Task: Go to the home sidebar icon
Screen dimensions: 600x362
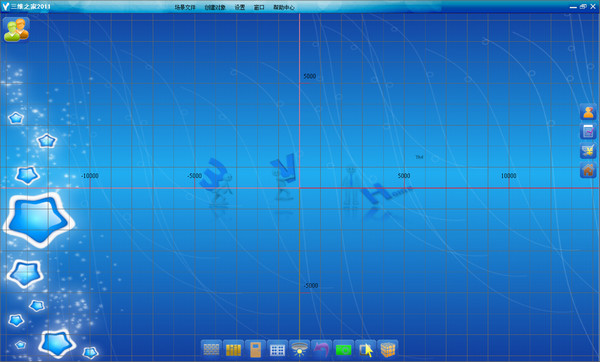Action: pyautogui.click(x=589, y=170)
